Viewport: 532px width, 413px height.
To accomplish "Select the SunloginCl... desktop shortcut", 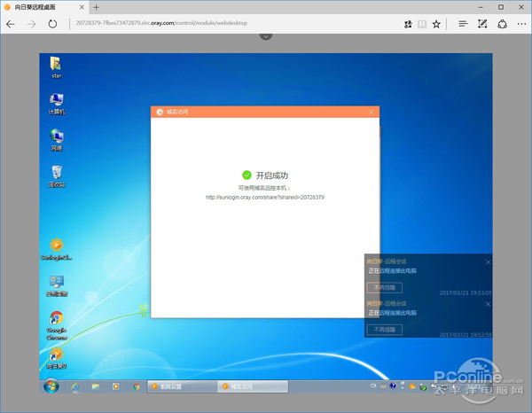I will [x=57, y=249].
